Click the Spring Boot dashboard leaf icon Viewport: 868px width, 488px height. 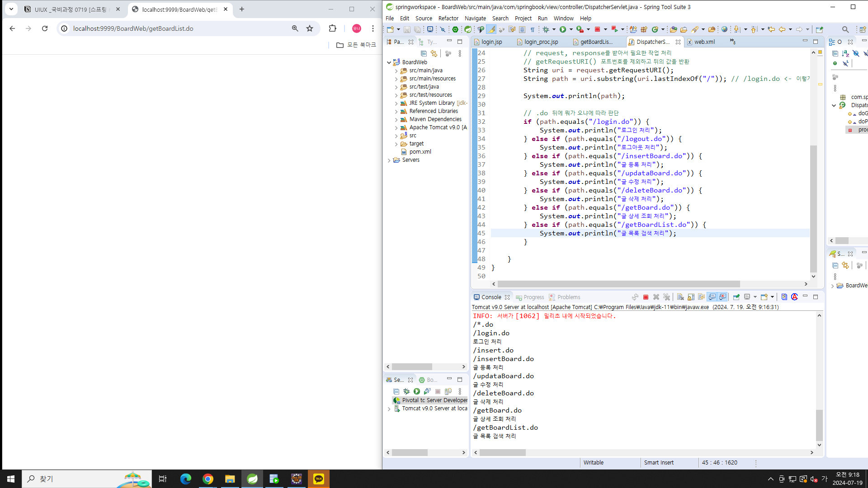[x=468, y=29]
